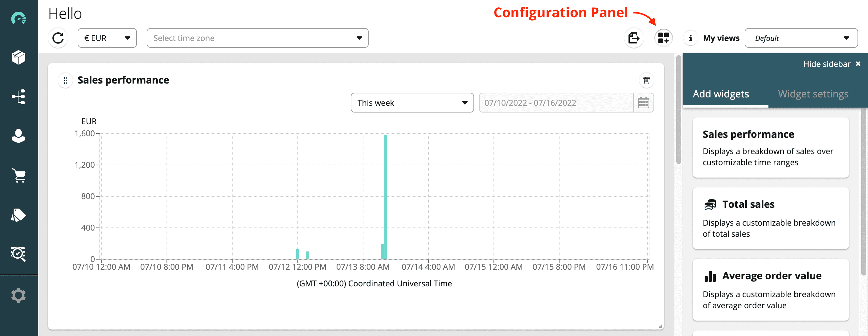Image resolution: width=868 pixels, height=336 pixels.
Task: Open the My views Default dropdown
Action: [801, 38]
